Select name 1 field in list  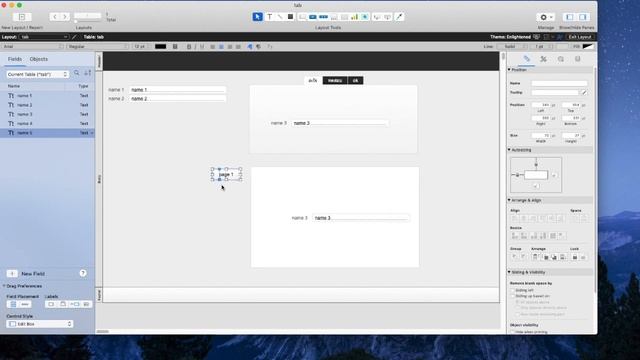point(47,96)
